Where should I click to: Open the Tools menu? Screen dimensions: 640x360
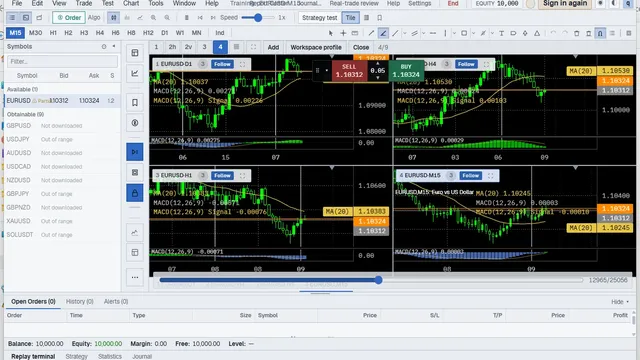point(156,3)
